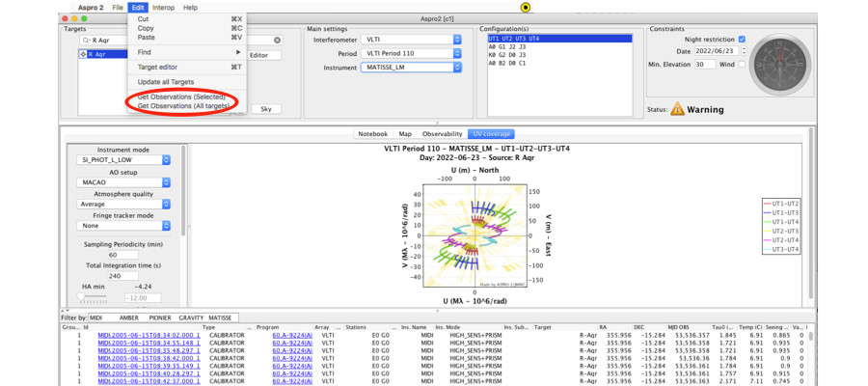The height and width of the screenshot is (386, 868).
Task: Click the UT1-UT4 legend color entry
Action: tap(780, 222)
